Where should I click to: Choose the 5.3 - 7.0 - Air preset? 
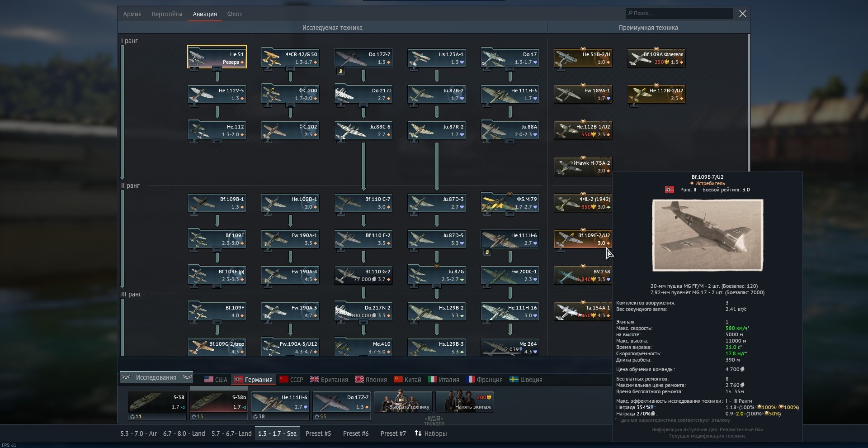point(138,434)
